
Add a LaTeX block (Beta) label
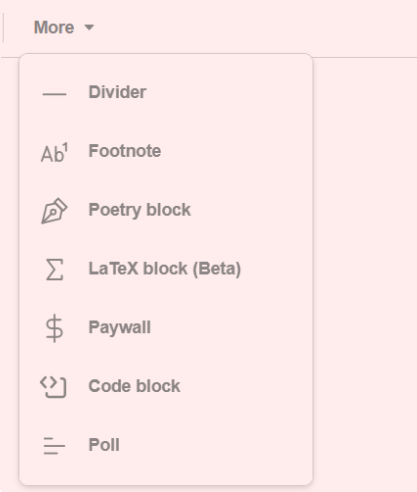(165, 269)
